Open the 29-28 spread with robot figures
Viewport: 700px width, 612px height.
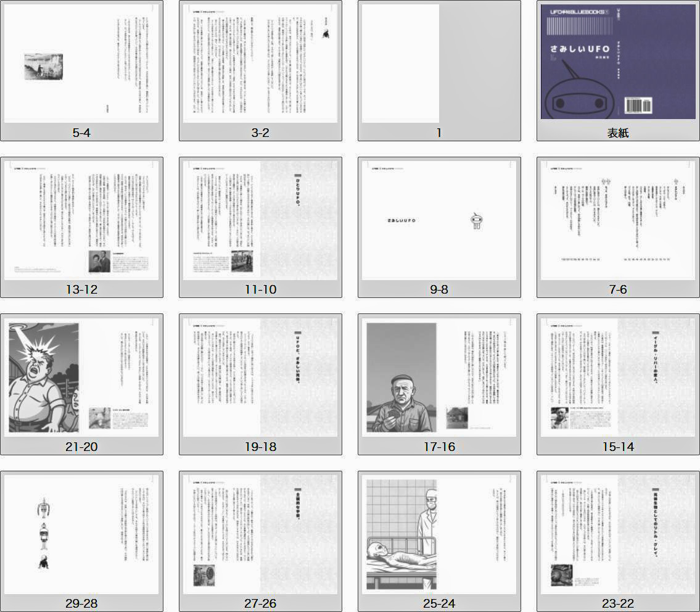pos(81,534)
